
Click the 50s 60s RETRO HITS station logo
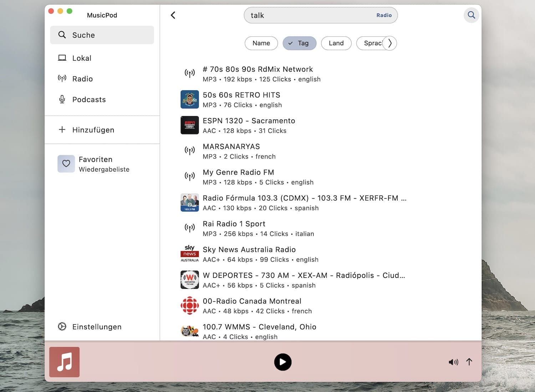pyautogui.click(x=190, y=100)
